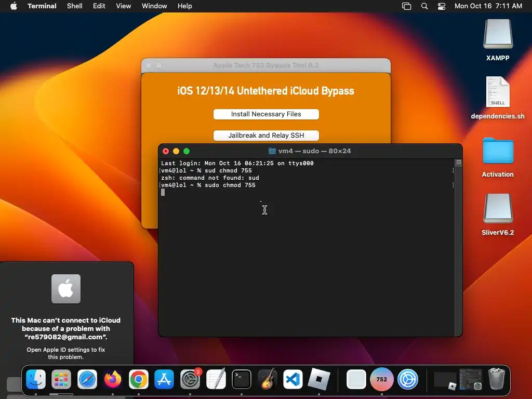Open Finder from the dock

tap(36, 379)
